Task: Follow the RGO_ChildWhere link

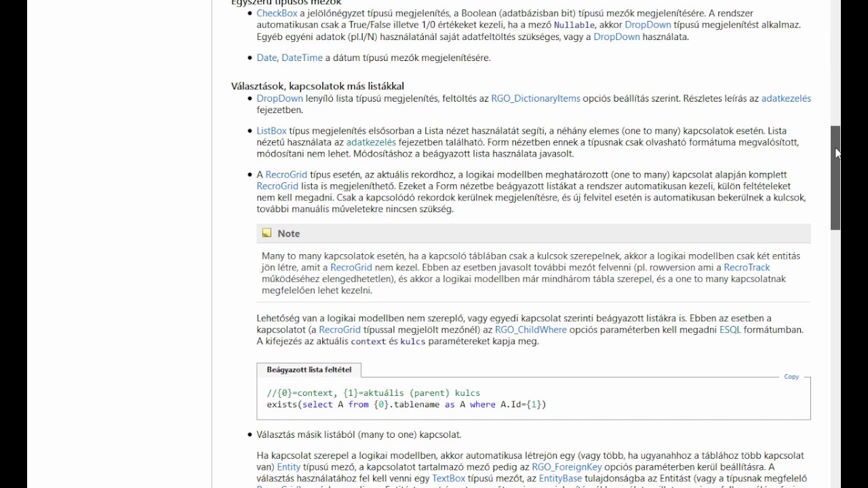Action: (530, 329)
